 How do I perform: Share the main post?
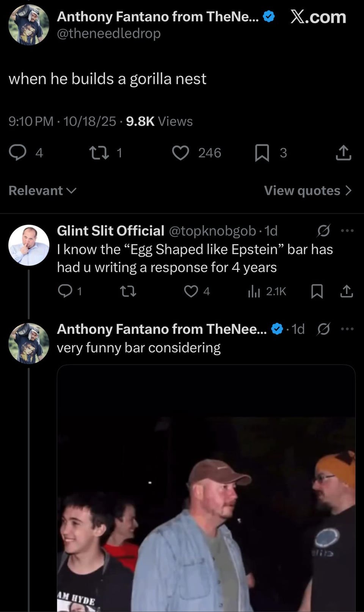click(344, 153)
